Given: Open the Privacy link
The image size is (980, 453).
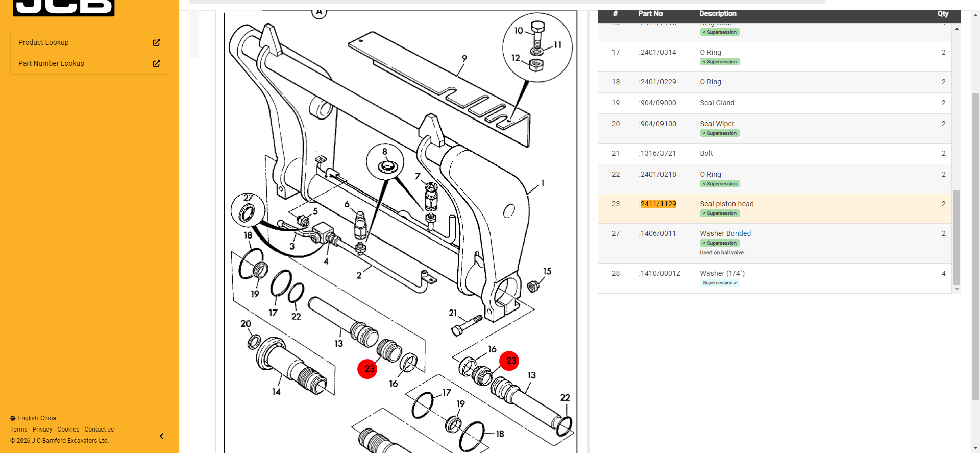Looking at the screenshot, I should (x=42, y=430).
